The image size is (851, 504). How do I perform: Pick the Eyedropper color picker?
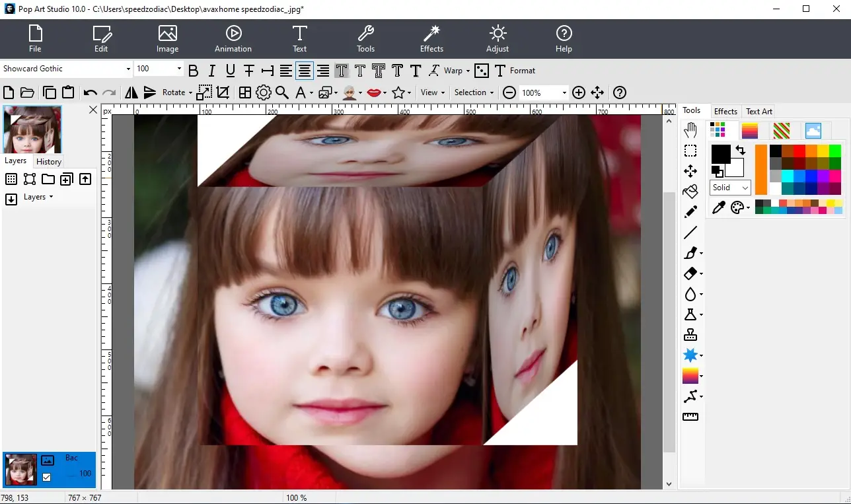[718, 207]
